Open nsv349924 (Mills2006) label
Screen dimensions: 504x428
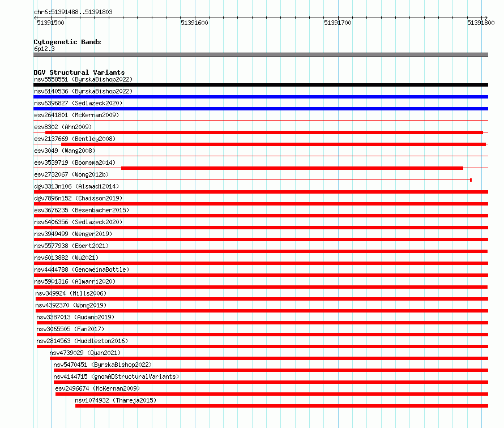[x=71, y=293]
